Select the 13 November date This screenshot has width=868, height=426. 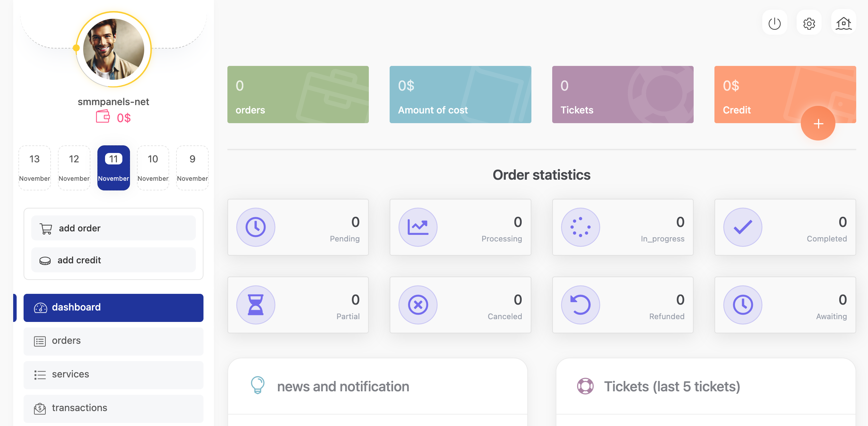tap(35, 168)
